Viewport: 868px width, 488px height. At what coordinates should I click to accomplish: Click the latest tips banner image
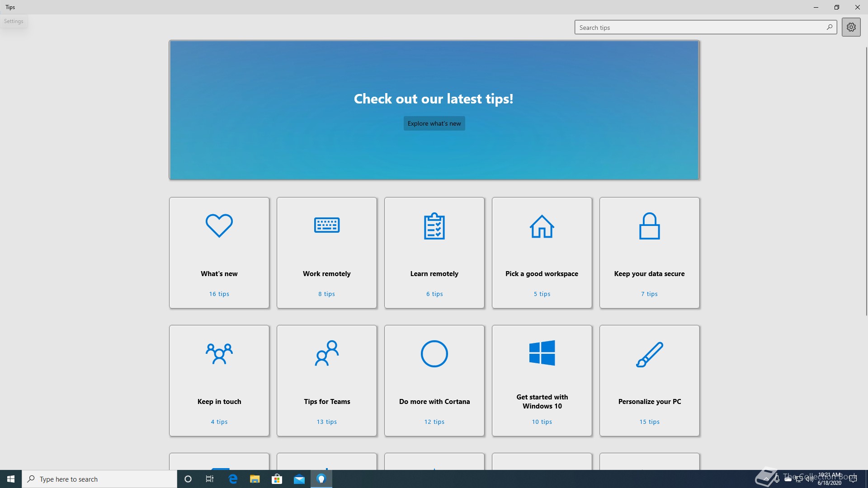coord(434,68)
